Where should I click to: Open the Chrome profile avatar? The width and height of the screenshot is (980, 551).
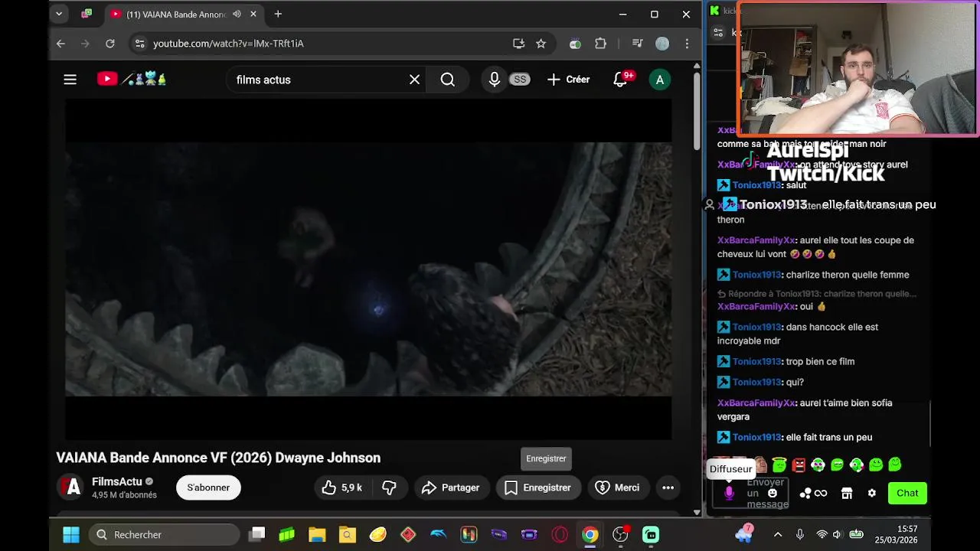[x=662, y=44]
